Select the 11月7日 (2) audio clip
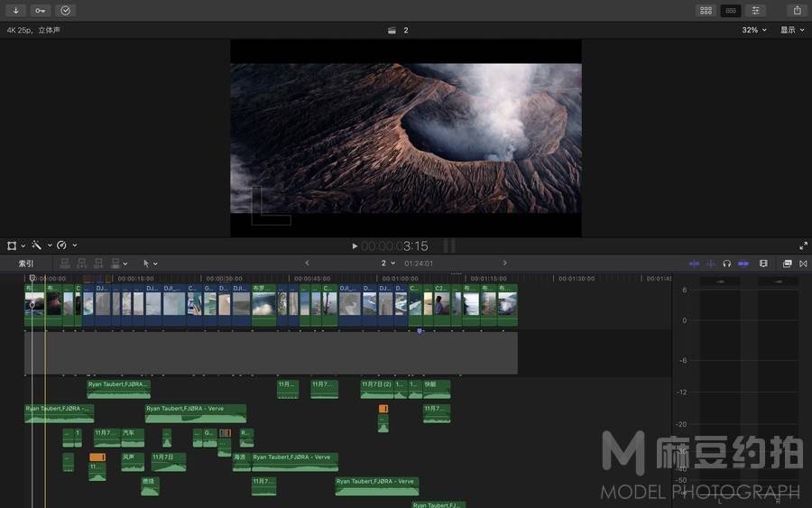The image size is (812, 508). coord(377,389)
